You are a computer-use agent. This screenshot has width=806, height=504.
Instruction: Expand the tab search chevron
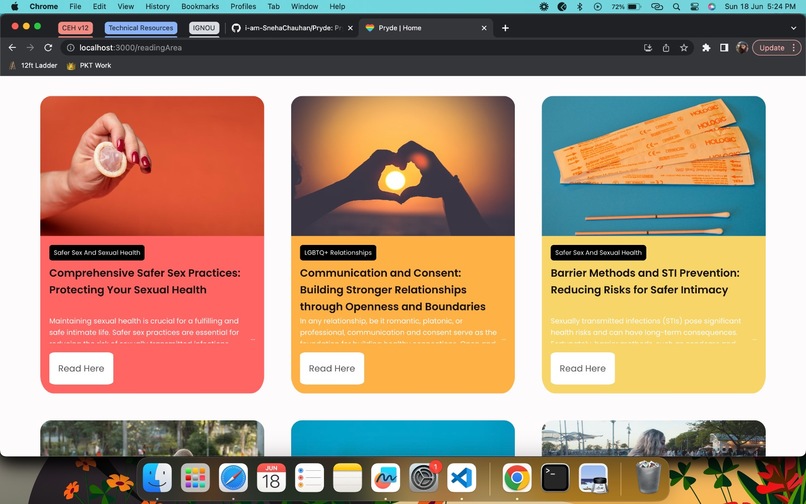click(x=793, y=28)
